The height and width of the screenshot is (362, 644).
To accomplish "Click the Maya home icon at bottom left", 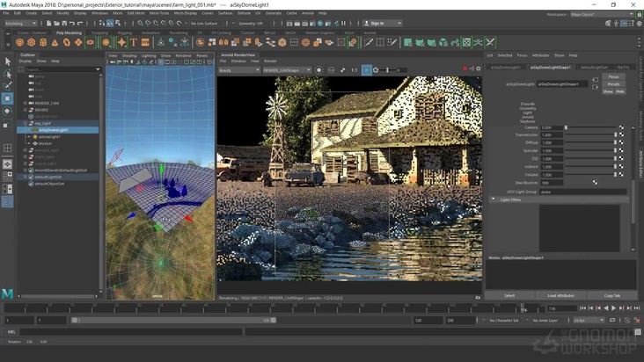I will point(7,293).
